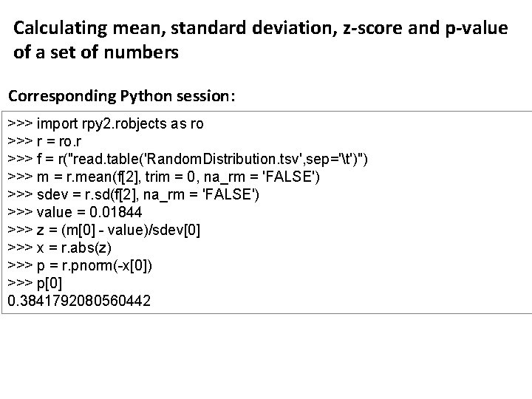This screenshot has height=399, width=532.
Task: Click the 'p = r.pnorm(-x[0])' line
Action: (x=90, y=265)
